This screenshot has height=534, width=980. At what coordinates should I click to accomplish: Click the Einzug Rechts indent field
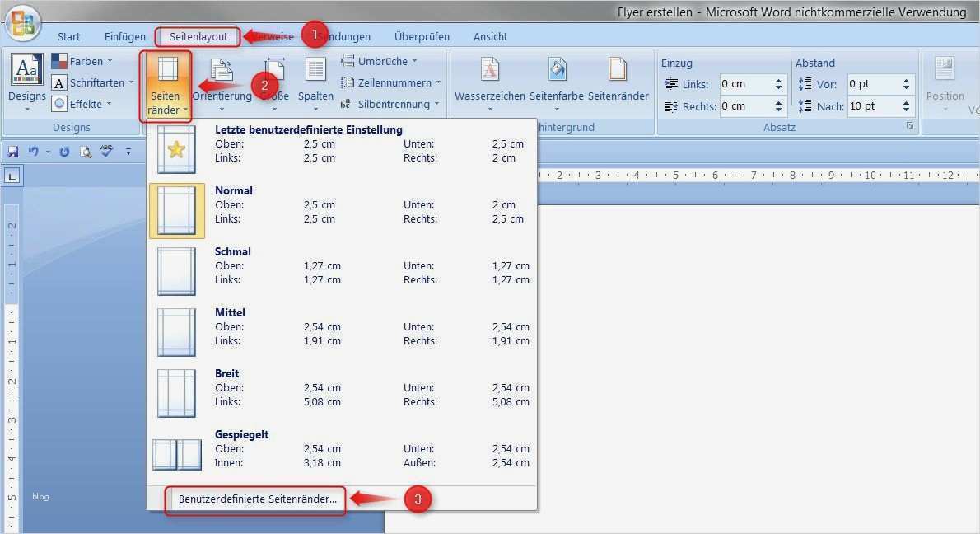(747, 106)
